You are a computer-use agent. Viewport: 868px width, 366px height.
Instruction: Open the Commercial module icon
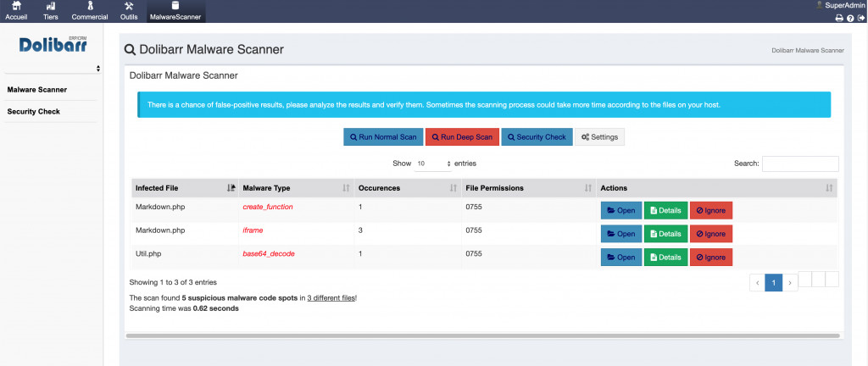[89, 7]
